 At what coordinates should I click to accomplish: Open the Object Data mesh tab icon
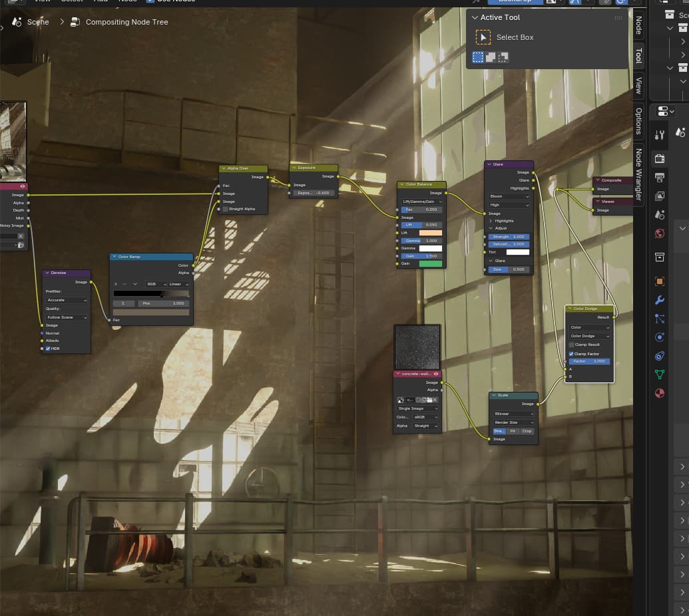[x=659, y=375]
